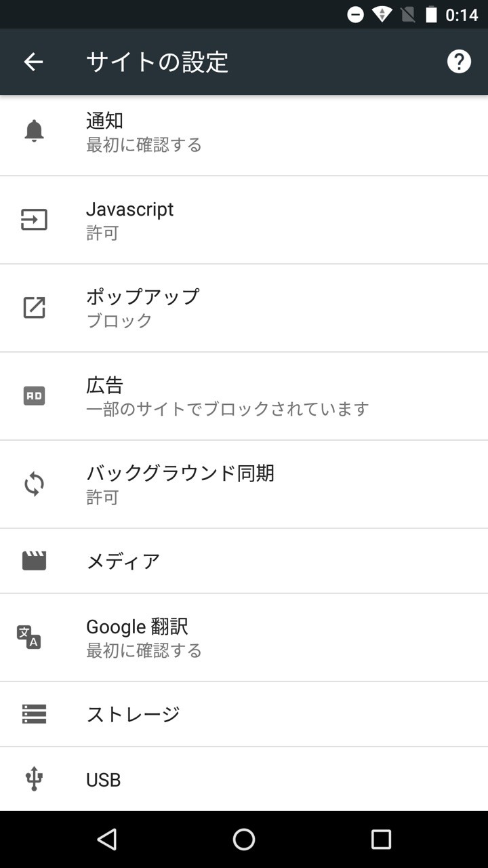Open the help question mark icon
Viewport: 488px width, 868px height.
click(x=459, y=62)
